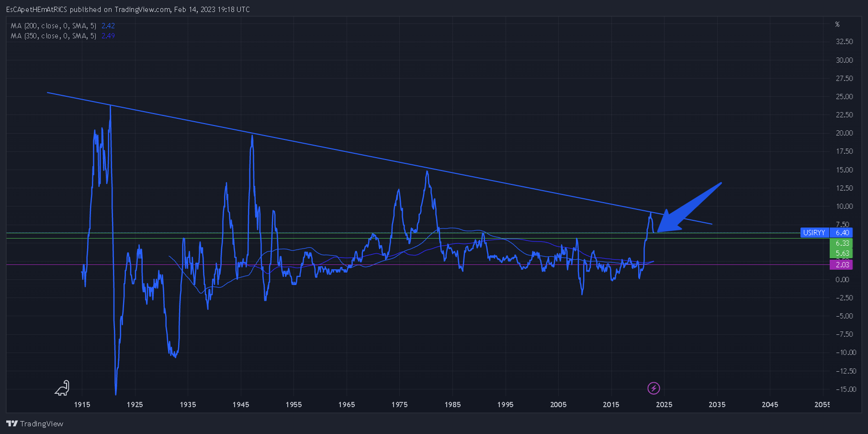
Task: Click the 2005 time axis label
Action: point(558,404)
